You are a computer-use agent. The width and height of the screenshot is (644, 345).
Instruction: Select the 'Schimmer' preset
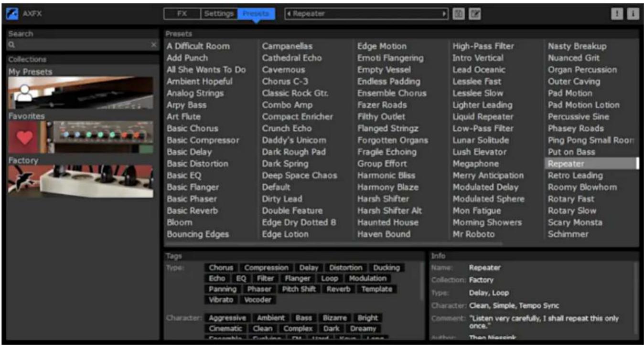(x=568, y=234)
